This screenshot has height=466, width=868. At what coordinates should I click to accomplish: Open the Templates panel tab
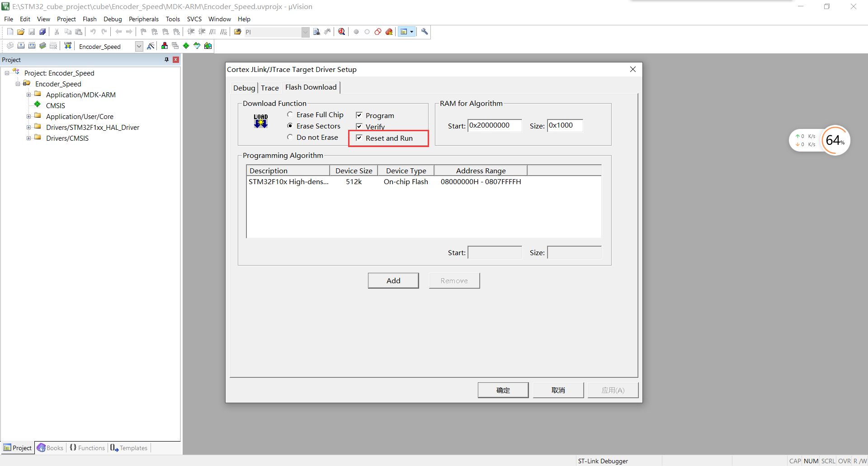click(129, 448)
